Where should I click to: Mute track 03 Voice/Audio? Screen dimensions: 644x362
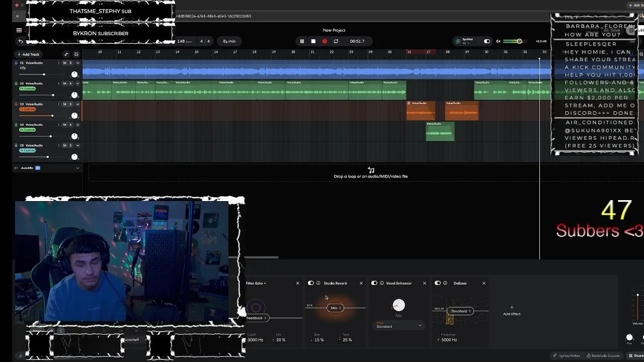click(64, 104)
